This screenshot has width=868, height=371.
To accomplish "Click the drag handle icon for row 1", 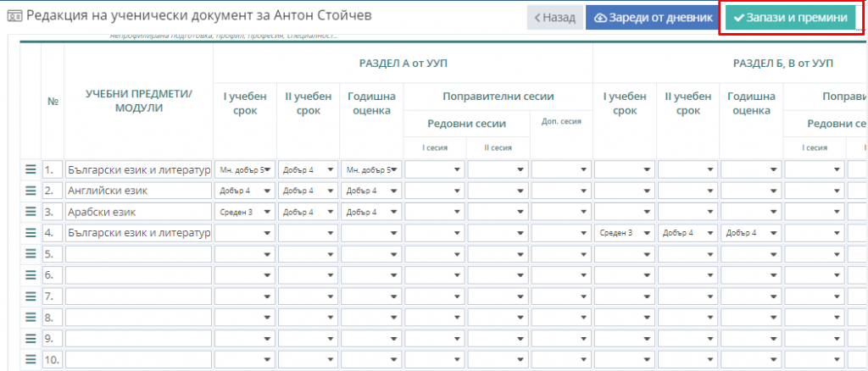I will [31, 169].
